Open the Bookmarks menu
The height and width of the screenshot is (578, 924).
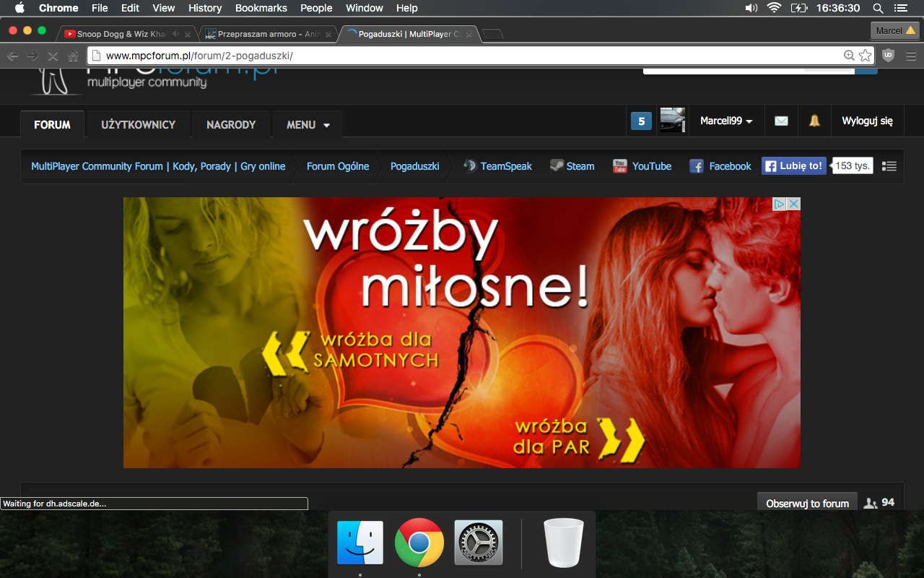click(x=261, y=8)
